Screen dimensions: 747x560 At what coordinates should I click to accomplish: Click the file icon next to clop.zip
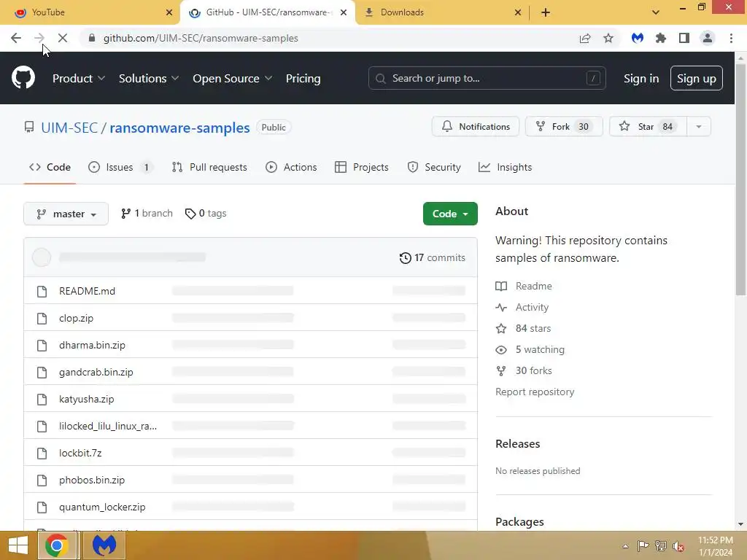(x=42, y=318)
